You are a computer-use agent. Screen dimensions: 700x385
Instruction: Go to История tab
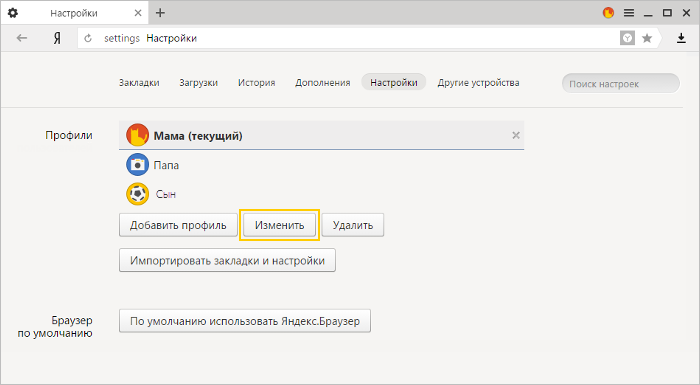coord(256,83)
